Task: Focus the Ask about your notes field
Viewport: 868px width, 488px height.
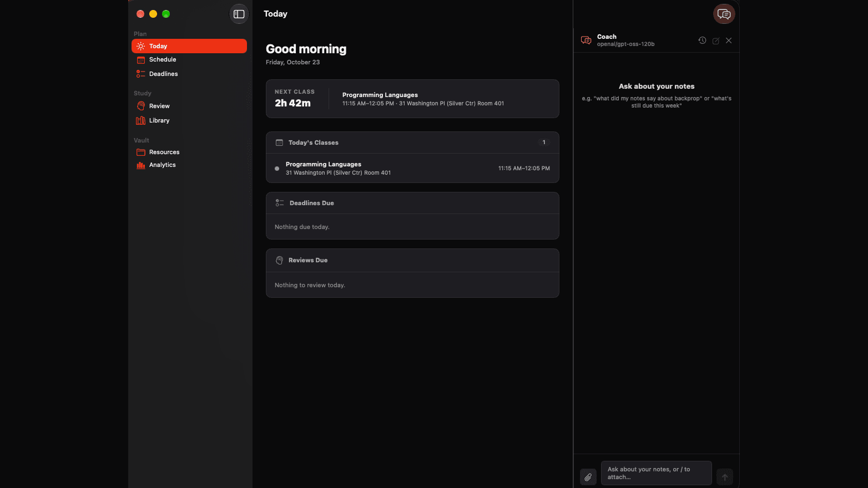Action: [x=657, y=473]
